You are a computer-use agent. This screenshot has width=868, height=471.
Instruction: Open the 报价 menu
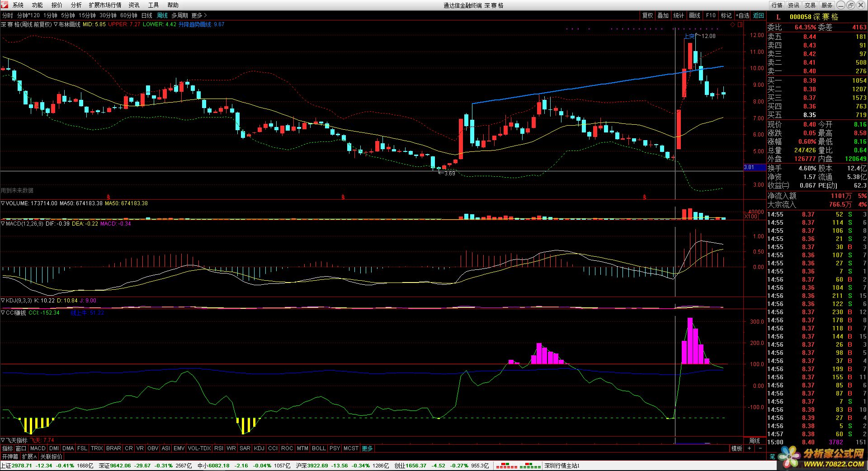click(x=57, y=5)
